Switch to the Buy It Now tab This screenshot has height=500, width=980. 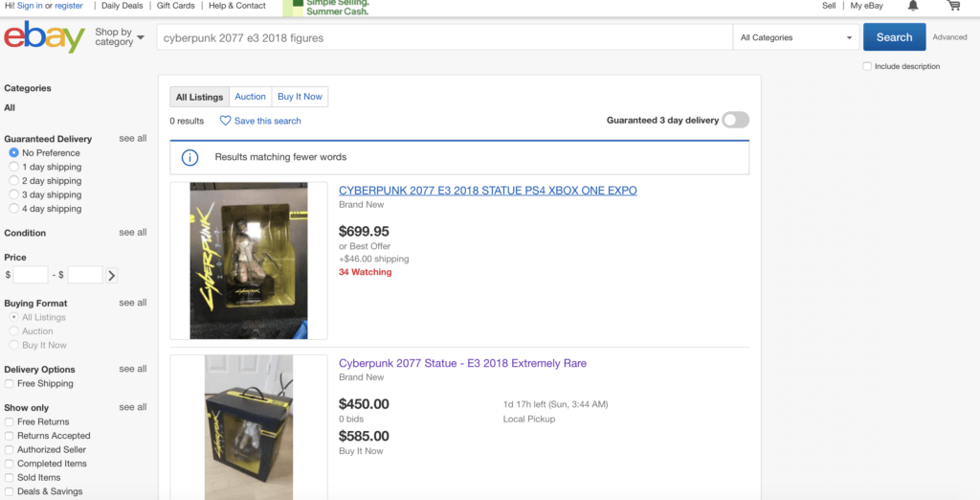(x=300, y=97)
